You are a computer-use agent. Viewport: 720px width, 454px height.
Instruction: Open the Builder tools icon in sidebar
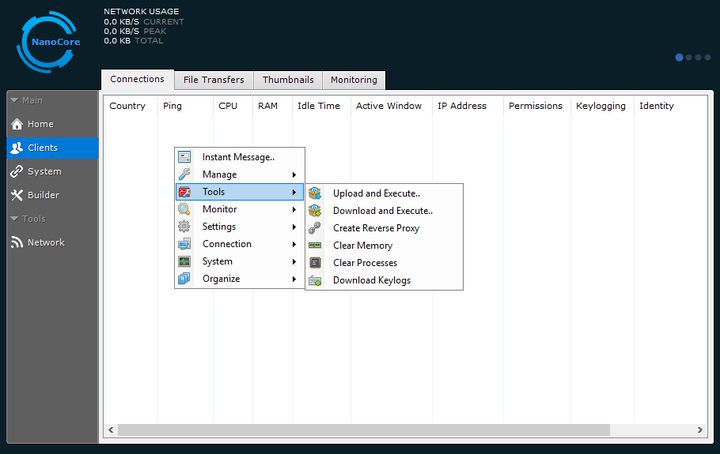pyautogui.click(x=16, y=195)
